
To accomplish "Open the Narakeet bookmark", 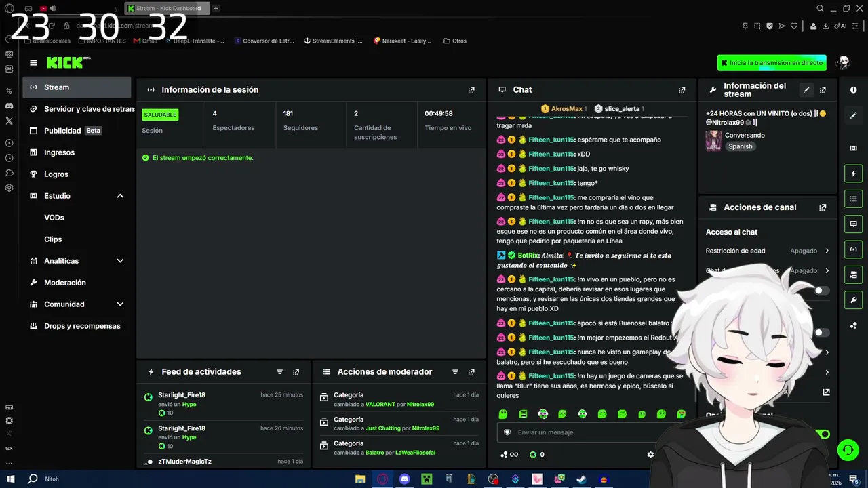I will [x=402, y=41].
